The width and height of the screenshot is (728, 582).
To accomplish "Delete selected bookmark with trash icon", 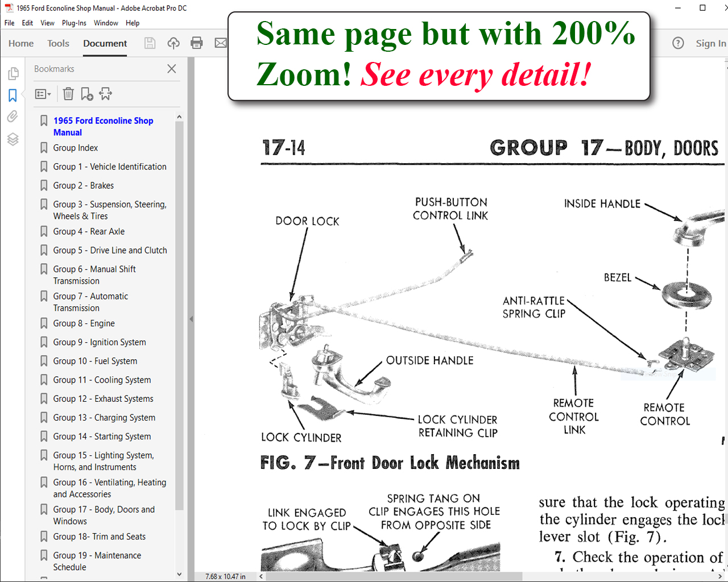I will [68, 94].
